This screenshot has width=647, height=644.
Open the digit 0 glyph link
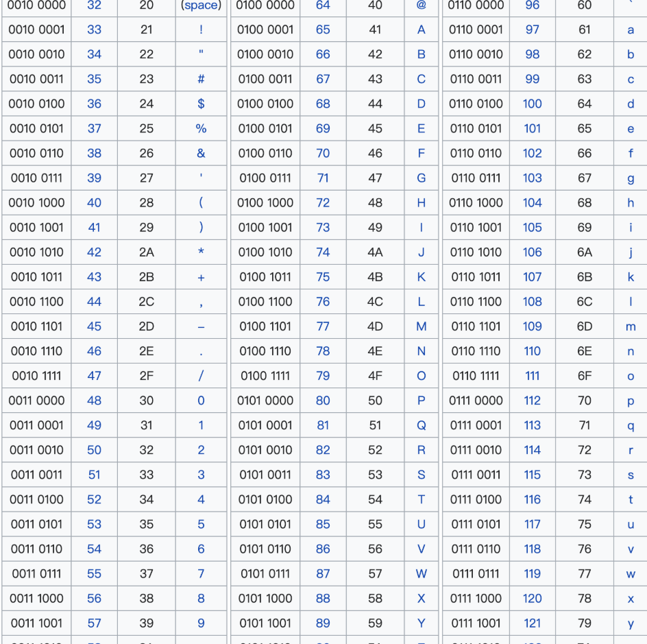pos(201,401)
